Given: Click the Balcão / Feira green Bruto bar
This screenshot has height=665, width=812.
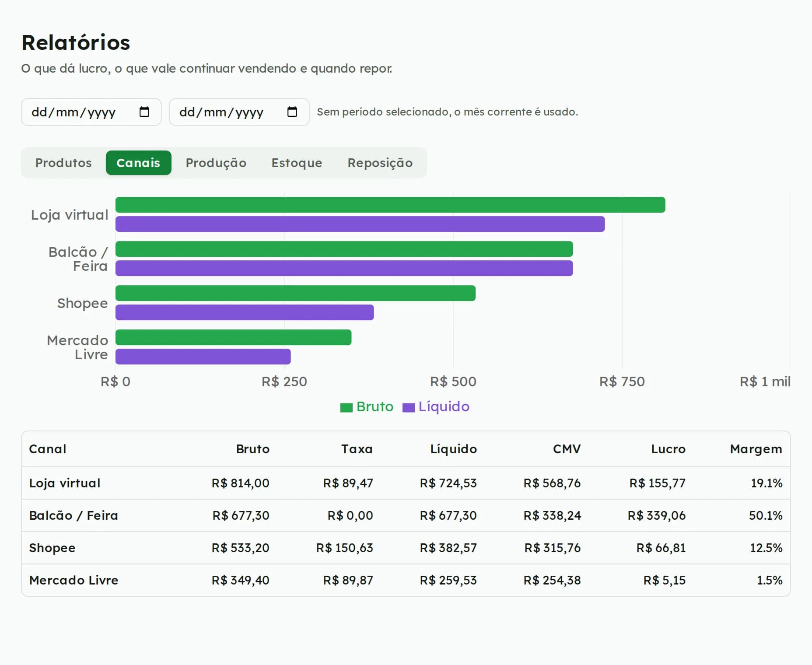Looking at the screenshot, I should click(344, 249).
